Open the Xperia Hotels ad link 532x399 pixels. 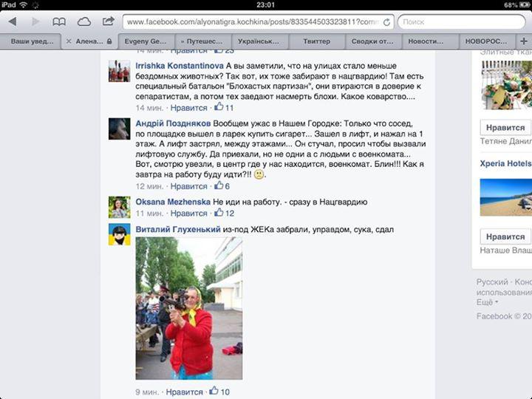[x=505, y=163]
